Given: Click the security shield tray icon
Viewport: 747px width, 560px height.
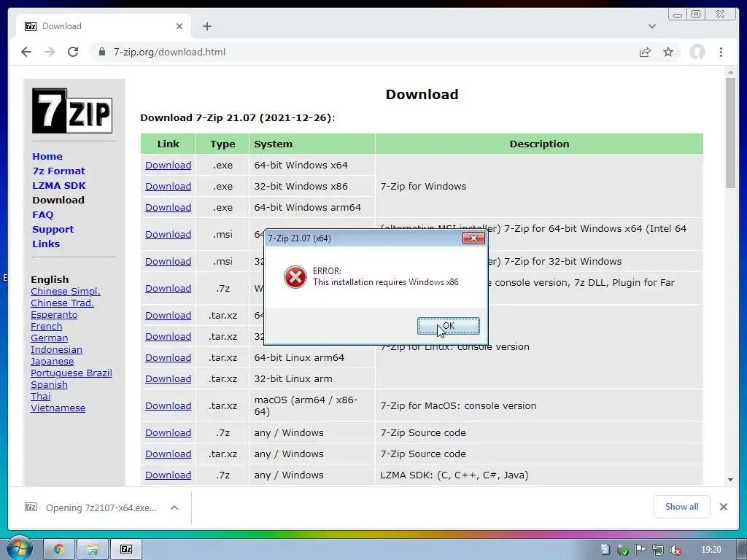Looking at the screenshot, I should [x=622, y=550].
